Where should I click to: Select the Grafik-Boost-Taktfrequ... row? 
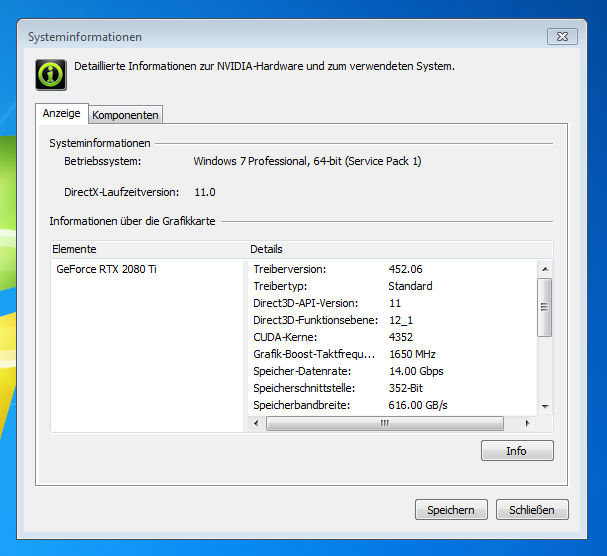coord(392,354)
